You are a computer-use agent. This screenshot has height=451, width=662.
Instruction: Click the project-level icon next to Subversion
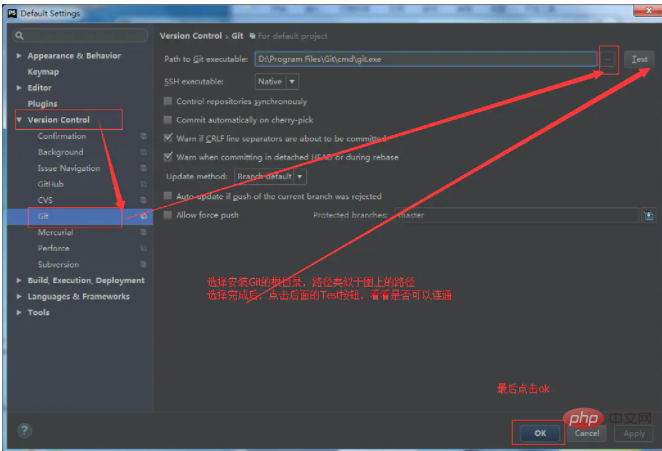coord(144,264)
